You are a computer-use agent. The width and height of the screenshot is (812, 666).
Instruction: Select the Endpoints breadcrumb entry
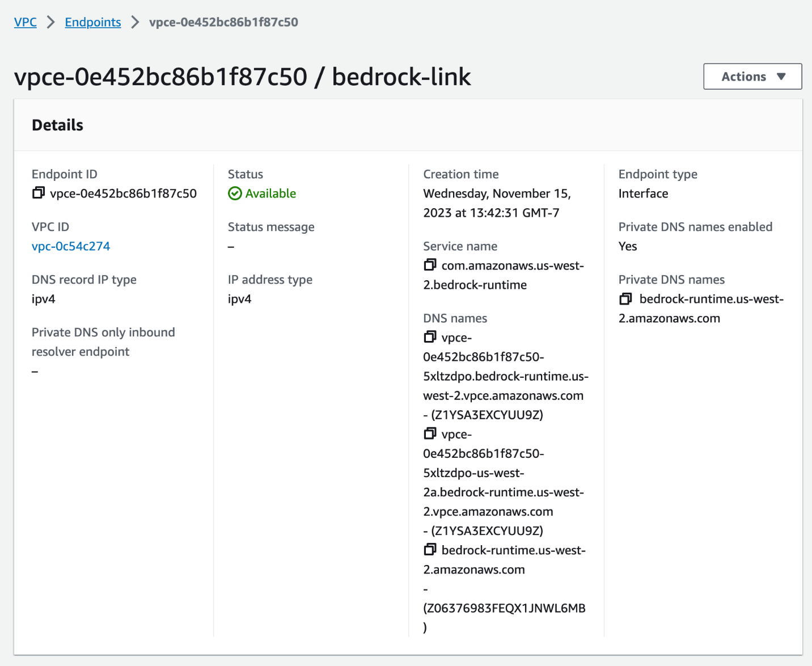coord(92,22)
